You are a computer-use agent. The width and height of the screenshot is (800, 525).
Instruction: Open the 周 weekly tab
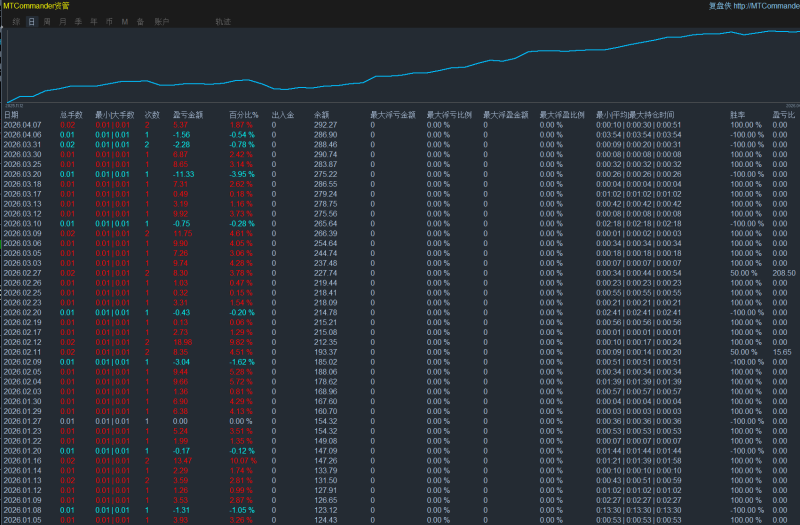47,21
